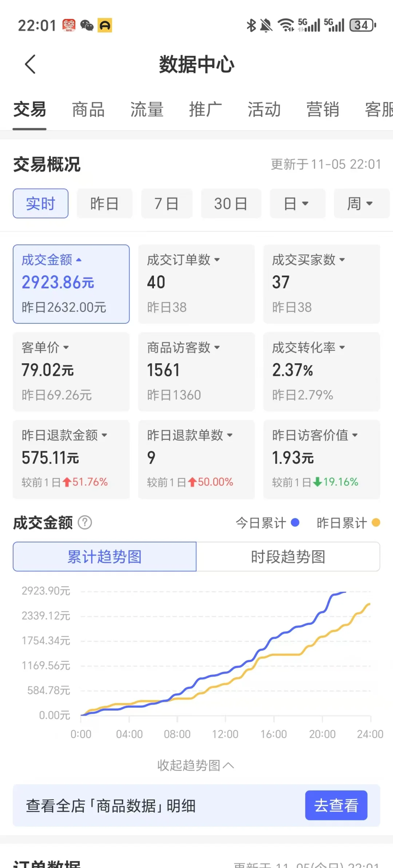This screenshot has width=393, height=868.
Task: Toggle 昨日累计 yellow legend dot
Action: 376,523
